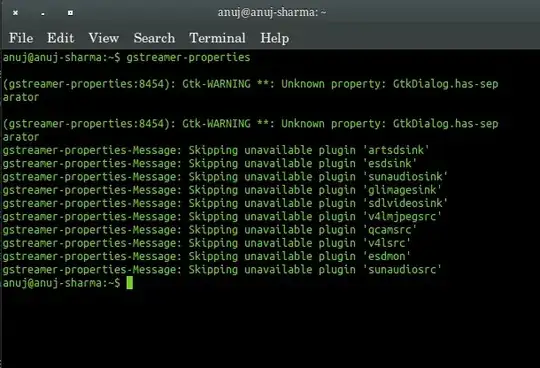Screen dimensions: 540x368
Task: Open the File menu
Action: pyautogui.click(x=21, y=38)
